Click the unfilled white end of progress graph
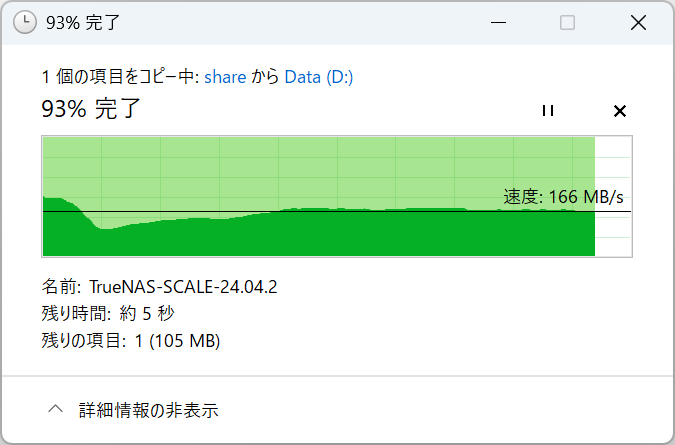The height and width of the screenshot is (445, 675). click(613, 196)
